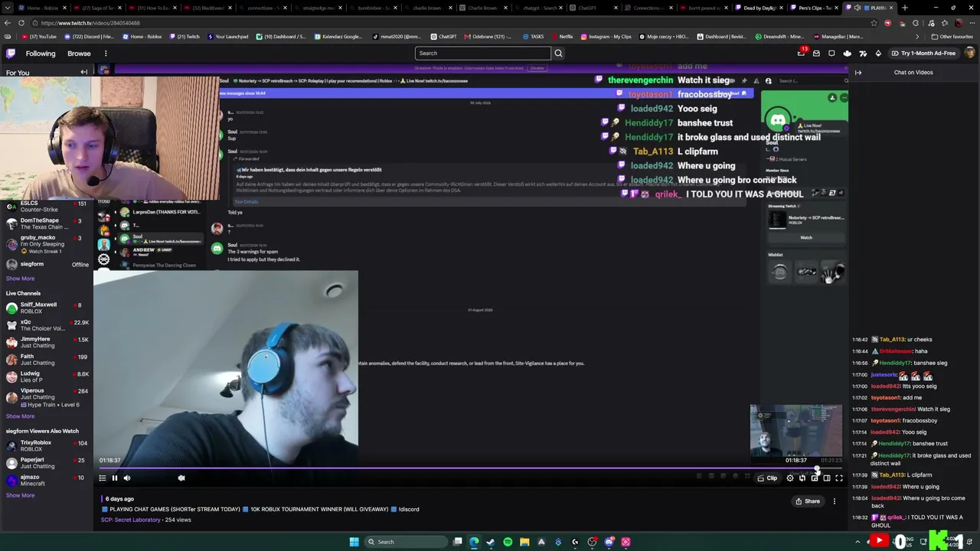Toggle theatre mode on player
The image size is (980, 551).
(827, 478)
